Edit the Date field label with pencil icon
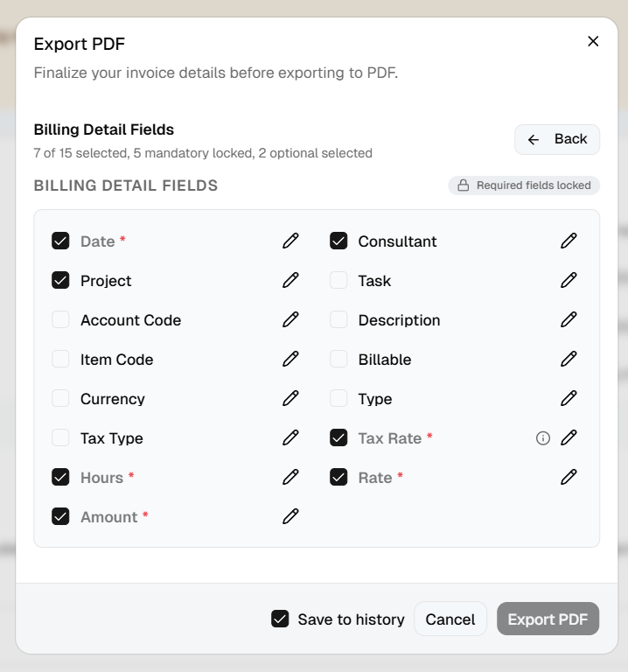This screenshot has width=628, height=672. coord(290,241)
